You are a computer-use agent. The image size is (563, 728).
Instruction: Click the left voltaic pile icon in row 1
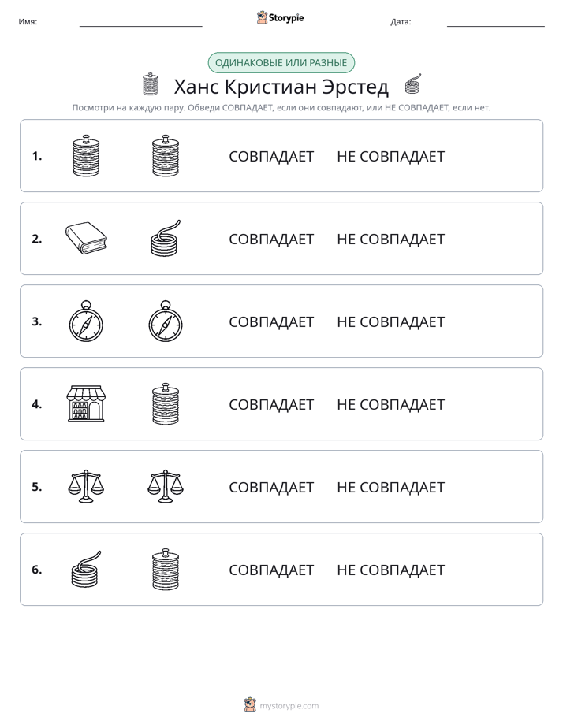pyautogui.click(x=86, y=155)
